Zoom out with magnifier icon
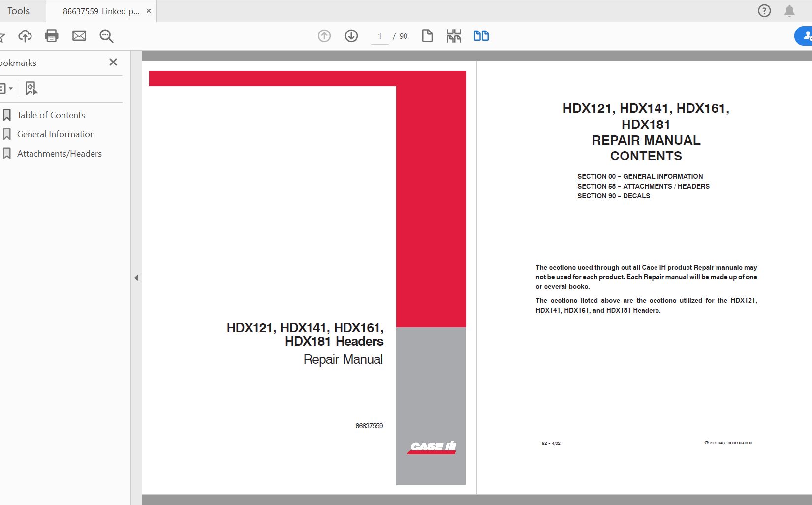This screenshot has height=505, width=812. pyautogui.click(x=105, y=35)
